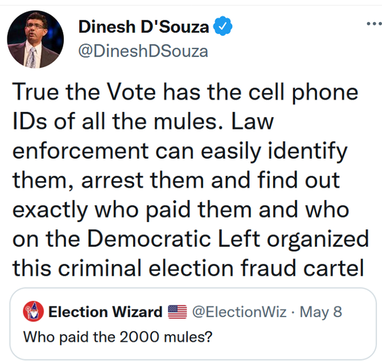Click the words "True the Vote"

[84, 92]
